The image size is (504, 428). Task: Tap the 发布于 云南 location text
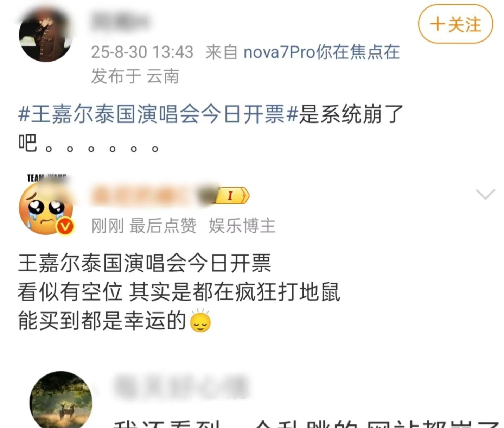point(135,76)
